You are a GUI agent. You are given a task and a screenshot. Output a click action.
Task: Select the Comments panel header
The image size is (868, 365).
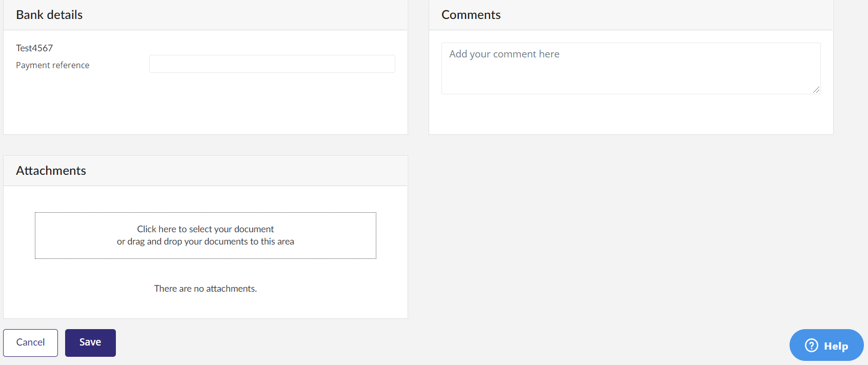click(631, 15)
